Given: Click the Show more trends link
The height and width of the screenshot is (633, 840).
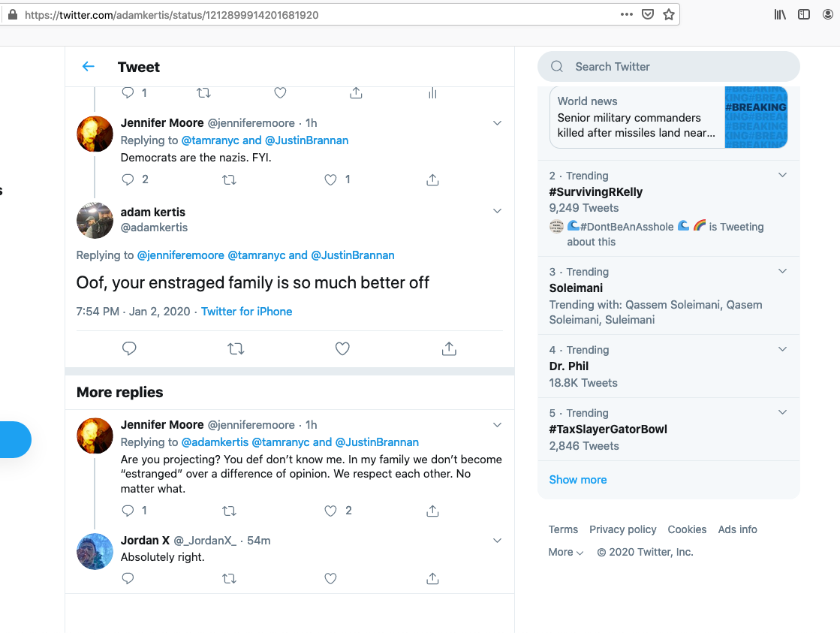Looking at the screenshot, I should 578,480.
